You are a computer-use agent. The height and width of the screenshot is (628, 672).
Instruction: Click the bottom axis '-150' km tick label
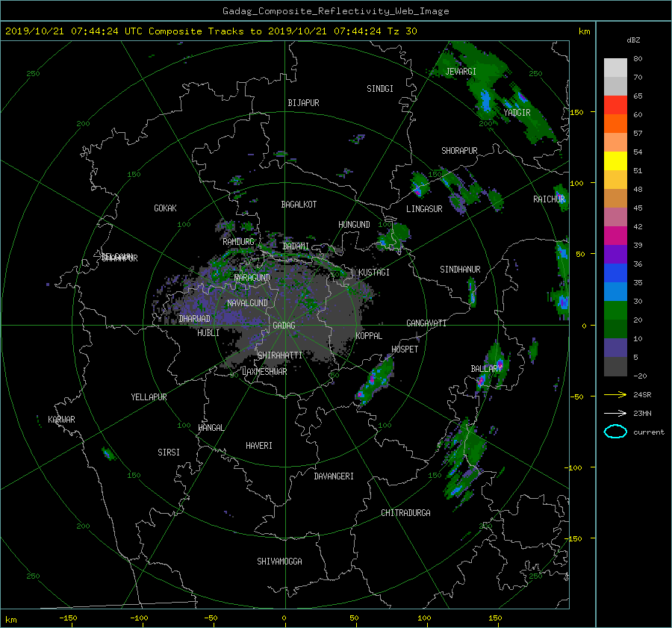coord(68,618)
